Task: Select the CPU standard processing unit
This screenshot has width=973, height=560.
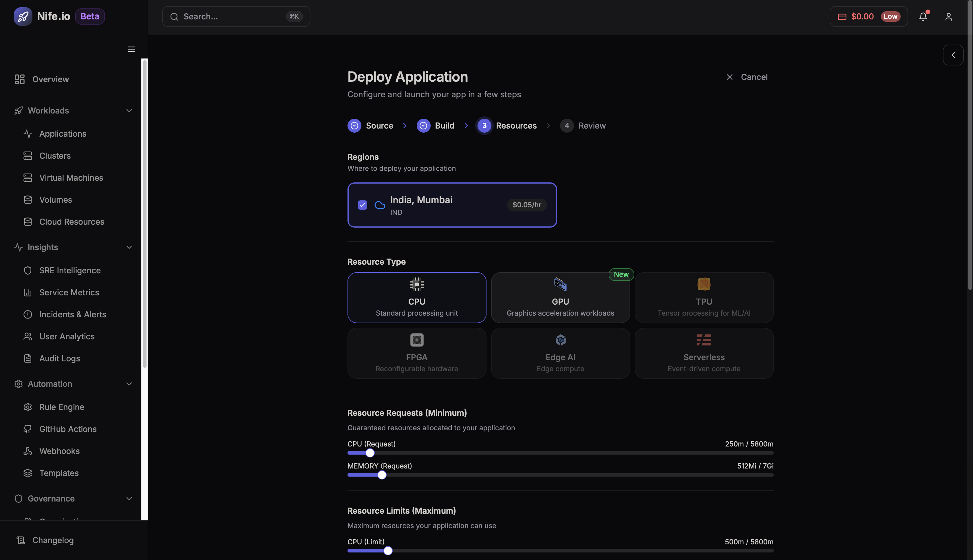Action: 416,297
